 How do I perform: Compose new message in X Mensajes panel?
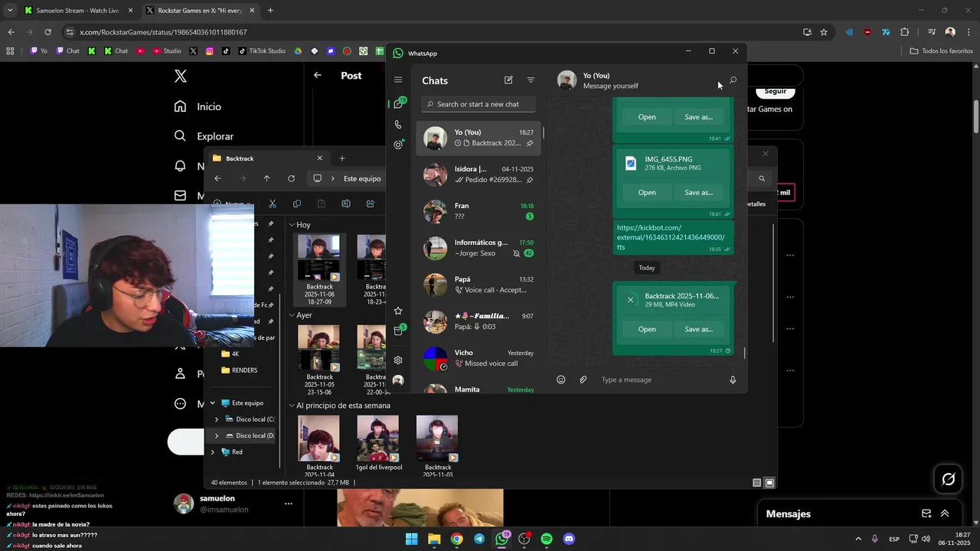point(926,514)
